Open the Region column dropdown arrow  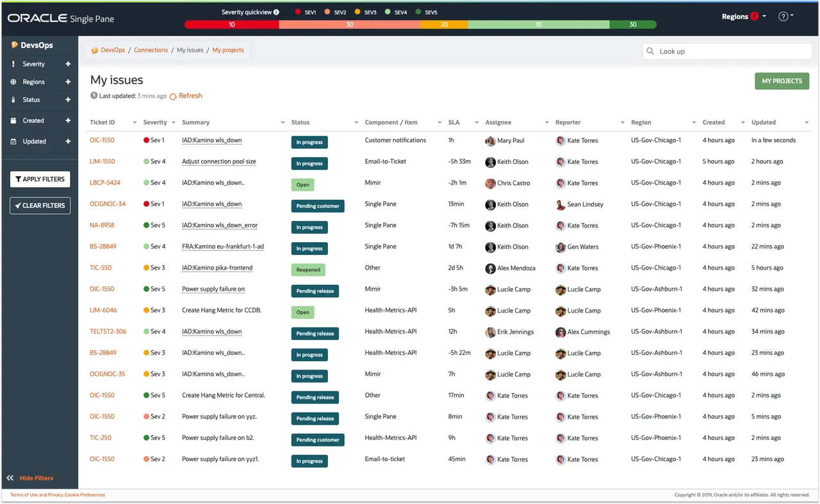coord(694,123)
